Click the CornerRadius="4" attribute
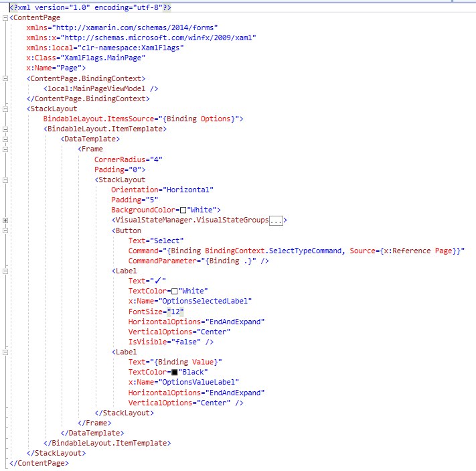 pos(129,159)
